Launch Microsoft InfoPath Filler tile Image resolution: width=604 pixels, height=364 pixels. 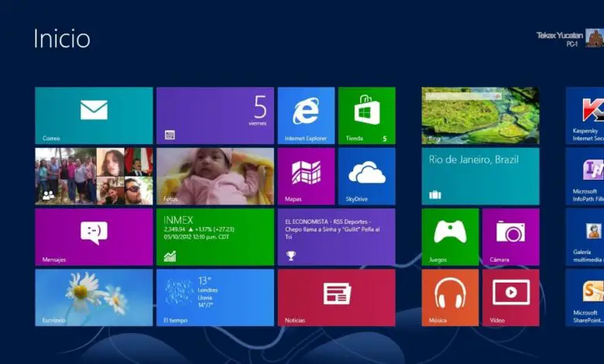pyautogui.click(x=585, y=177)
